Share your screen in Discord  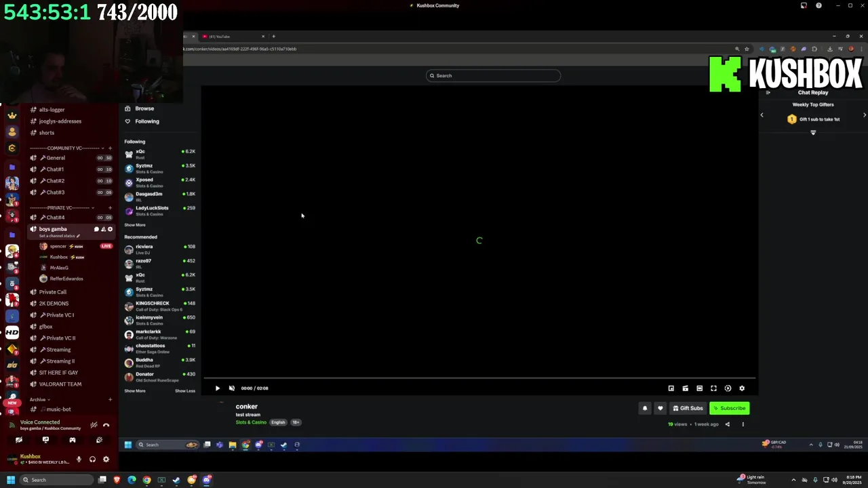click(x=45, y=440)
